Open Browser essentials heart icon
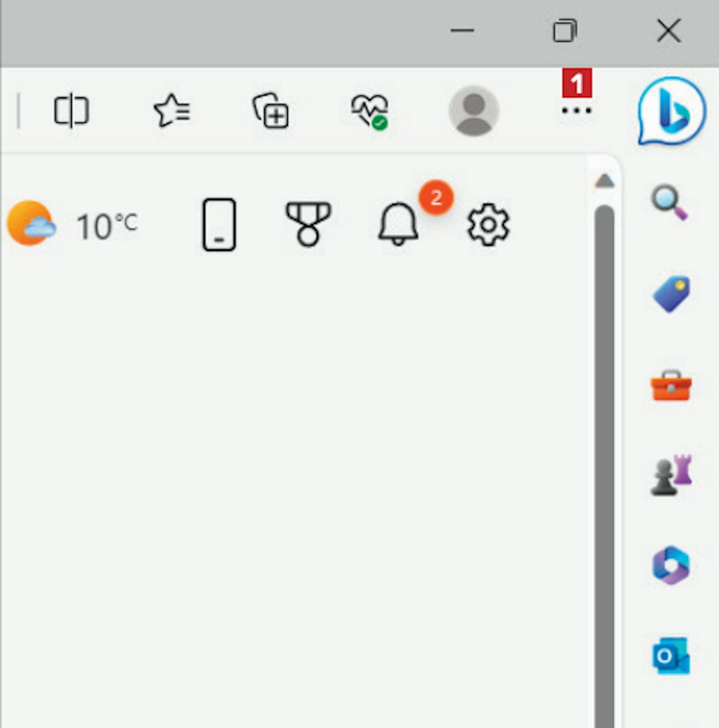The height and width of the screenshot is (728, 719). coord(370,112)
